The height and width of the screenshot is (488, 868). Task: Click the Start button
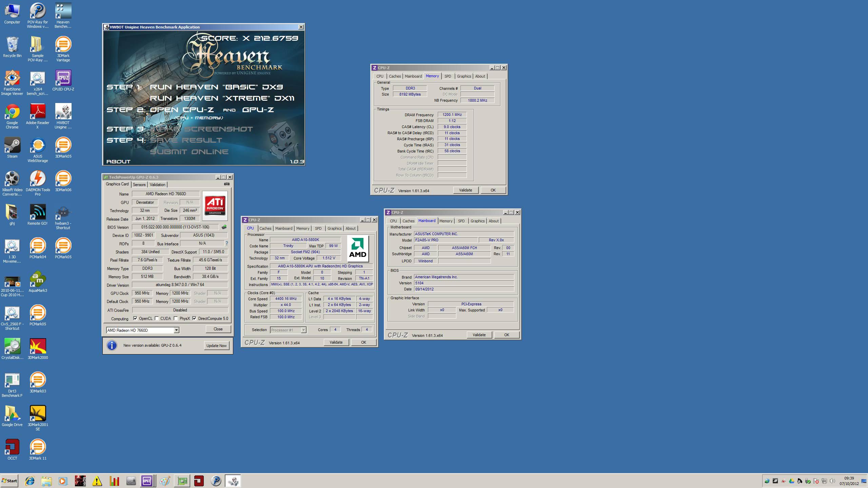pyautogui.click(x=9, y=481)
